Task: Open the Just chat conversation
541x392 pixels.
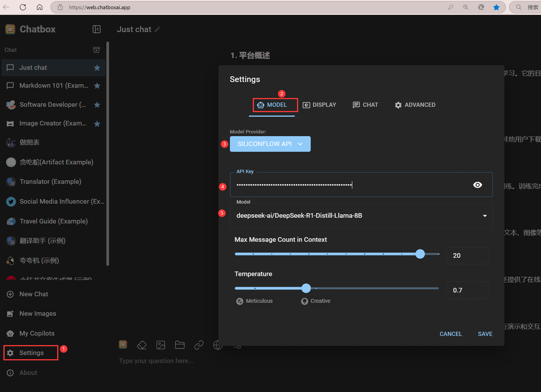Action: [53, 67]
